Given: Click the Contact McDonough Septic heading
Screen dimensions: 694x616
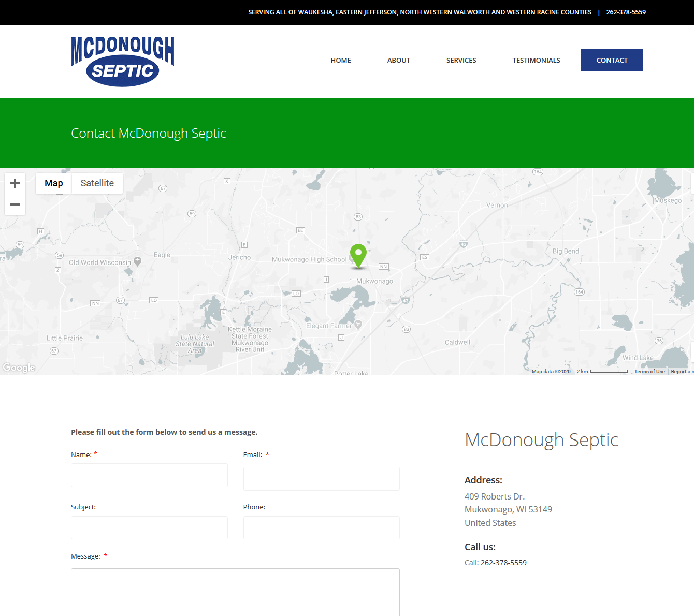Looking at the screenshot, I should click(149, 133).
